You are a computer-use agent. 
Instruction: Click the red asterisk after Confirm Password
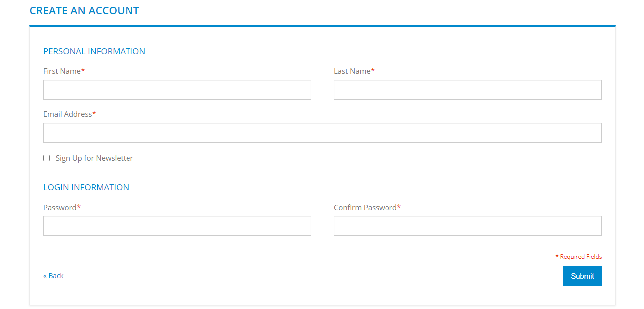pyautogui.click(x=399, y=207)
